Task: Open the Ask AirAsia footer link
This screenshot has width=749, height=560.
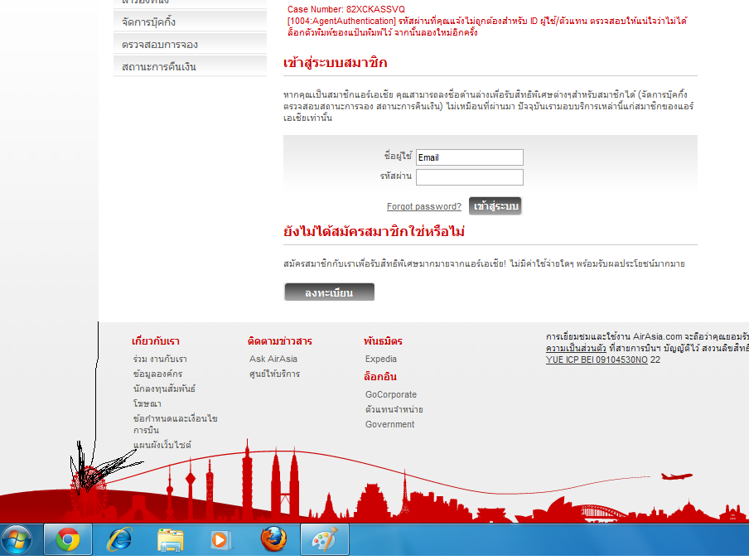Action: (273, 359)
